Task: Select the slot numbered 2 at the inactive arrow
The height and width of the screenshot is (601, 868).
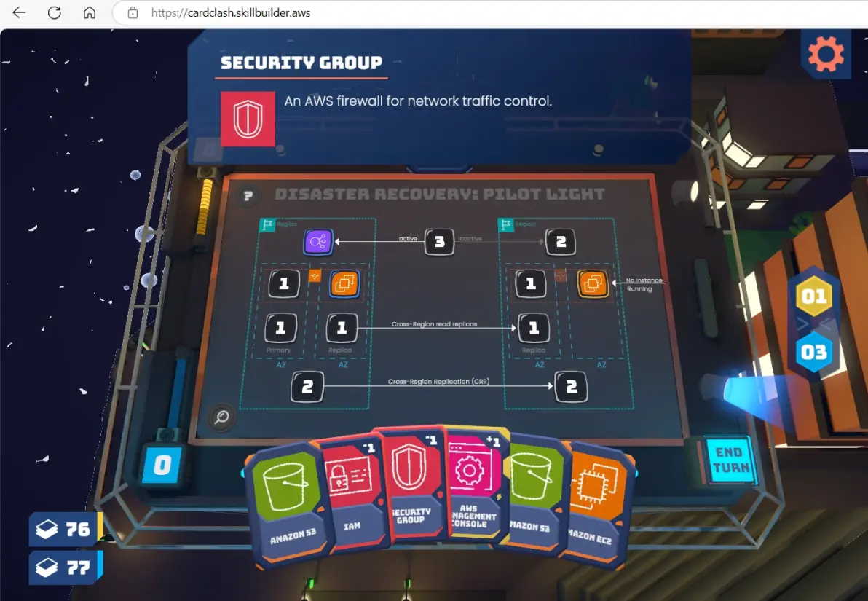Action: (561, 242)
